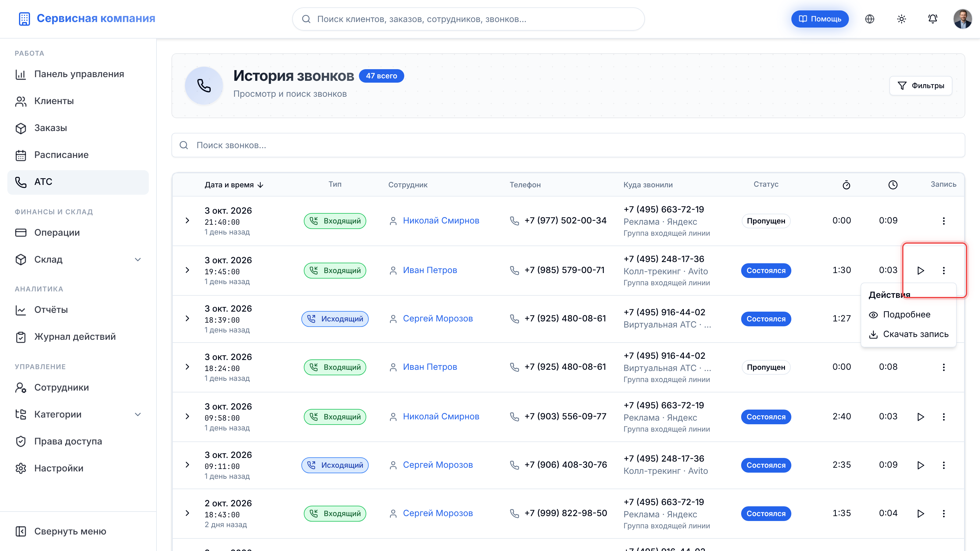Expand the Склад submenu chevron
The height and width of the screenshot is (551, 980).
click(x=138, y=260)
